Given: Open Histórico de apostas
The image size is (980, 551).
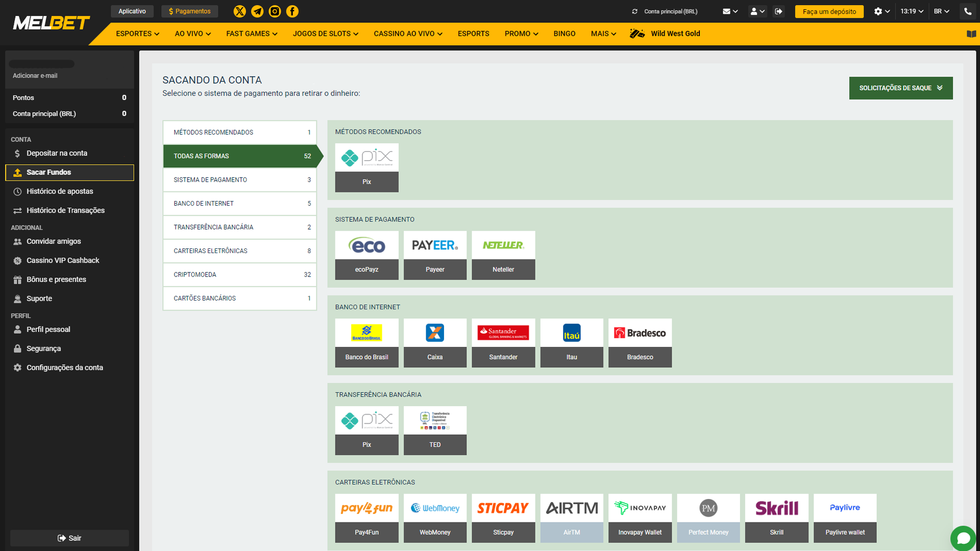Looking at the screenshot, I should [69, 191].
